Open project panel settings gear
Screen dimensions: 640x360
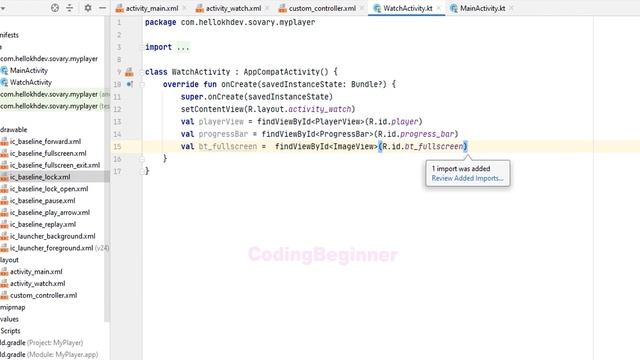(x=88, y=8)
